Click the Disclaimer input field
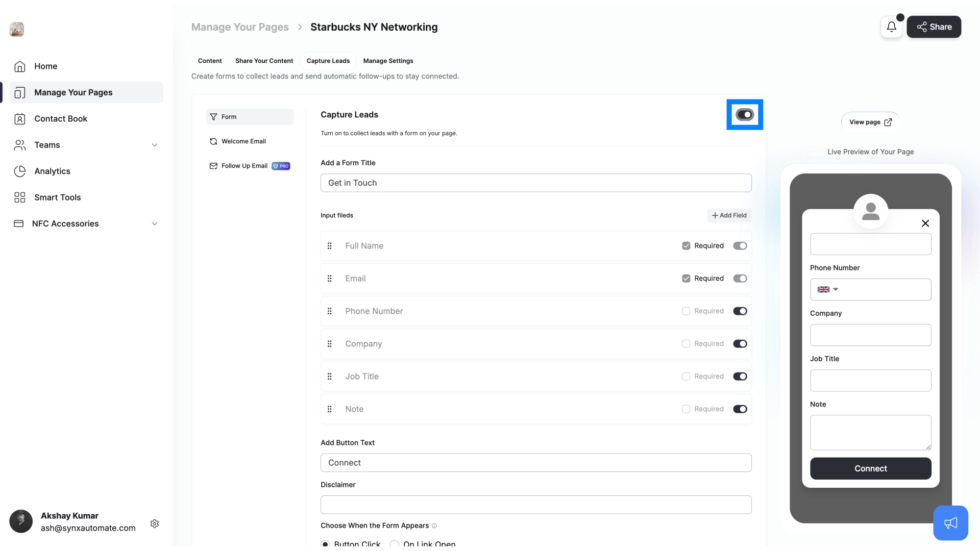 point(536,505)
